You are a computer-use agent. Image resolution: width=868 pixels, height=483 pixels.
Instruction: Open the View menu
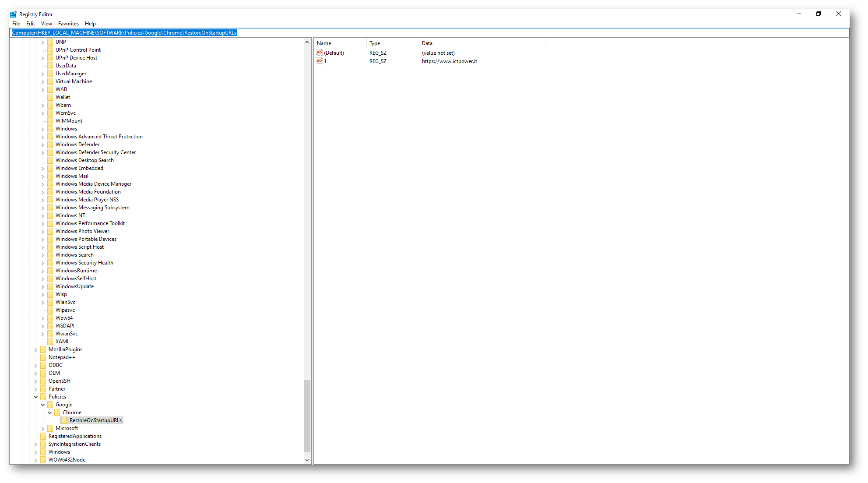coord(46,24)
